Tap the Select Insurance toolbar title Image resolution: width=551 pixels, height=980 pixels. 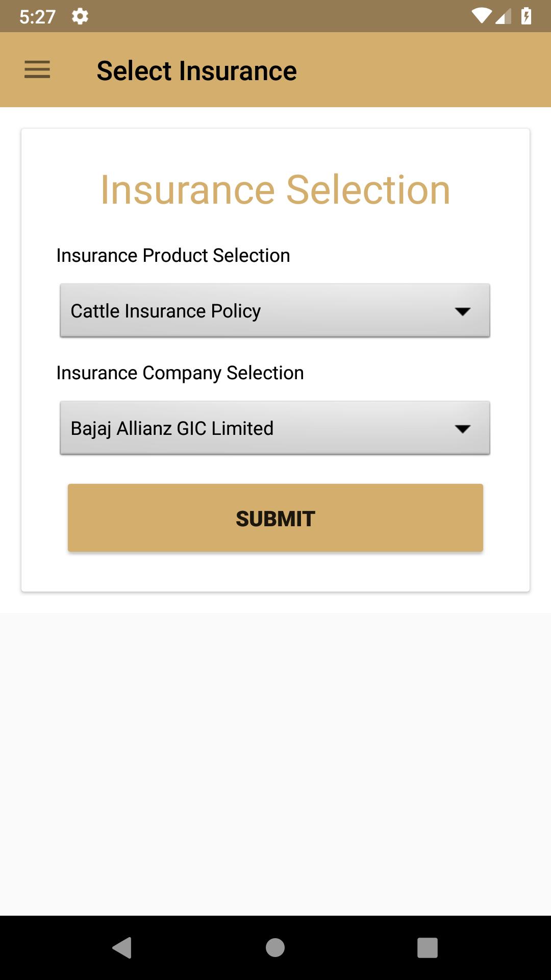coord(196,70)
